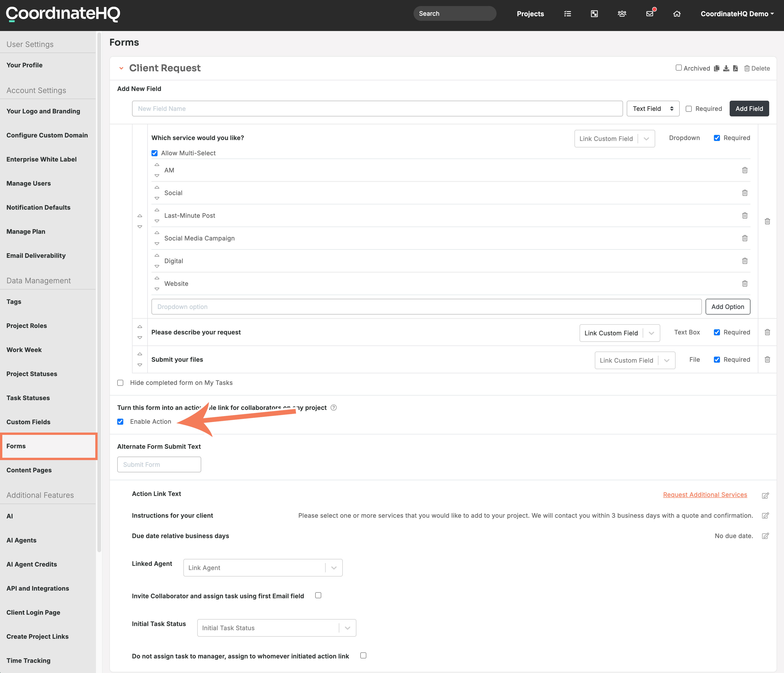Collapse the Client Request form section
Screen dimensions: 784x673
121,68
